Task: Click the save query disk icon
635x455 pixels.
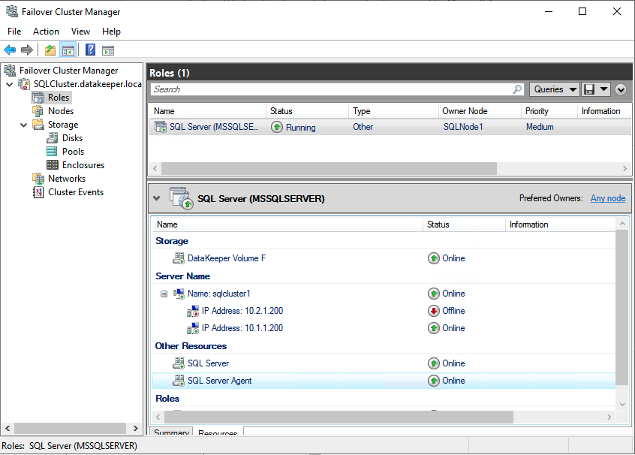Action: click(x=589, y=89)
